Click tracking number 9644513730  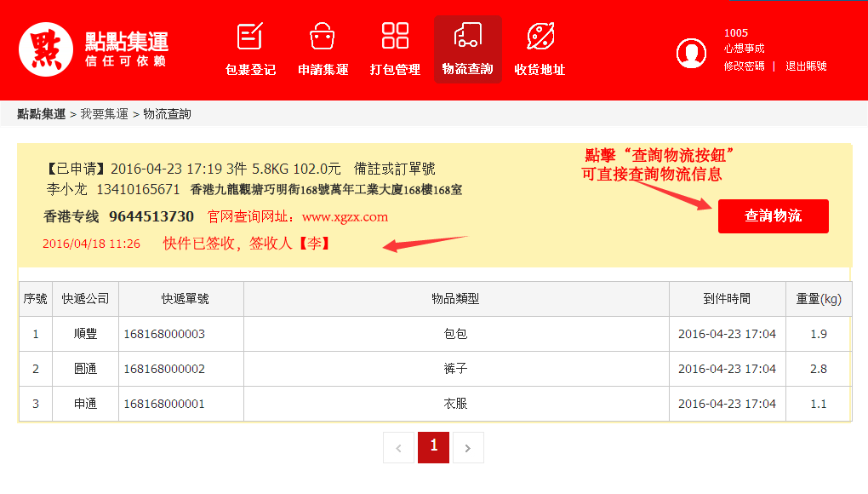pyautogui.click(x=151, y=216)
